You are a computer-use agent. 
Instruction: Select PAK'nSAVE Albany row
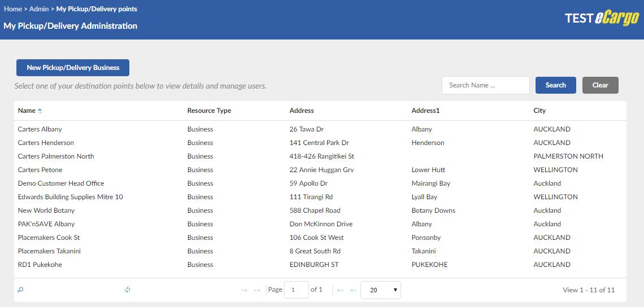pos(320,223)
